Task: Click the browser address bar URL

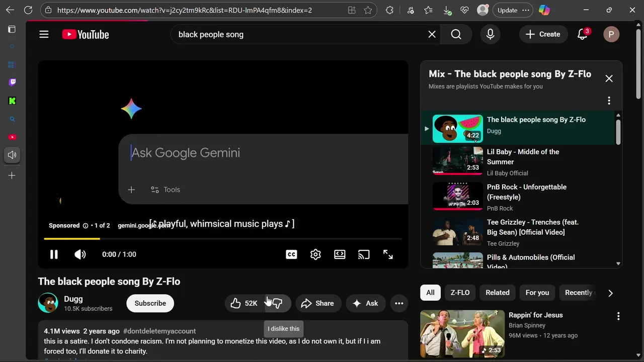Action: (x=185, y=10)
